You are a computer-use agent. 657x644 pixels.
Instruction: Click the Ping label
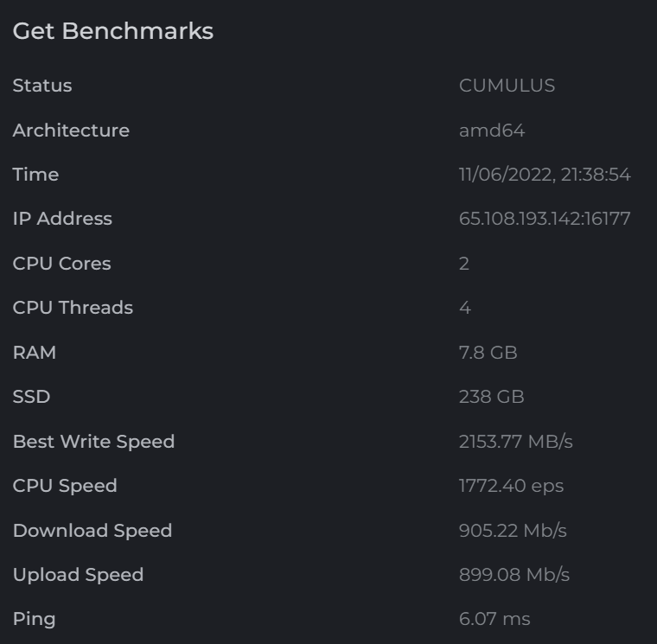click(x=35, y=620)
